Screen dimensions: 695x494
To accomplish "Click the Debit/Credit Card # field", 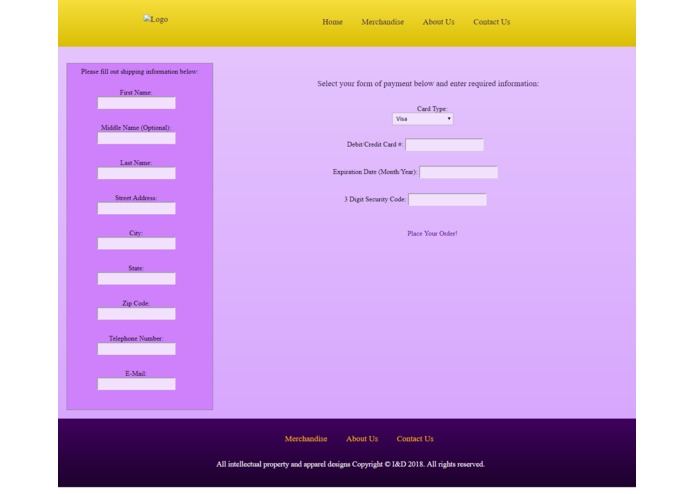I will coord(445,145).
